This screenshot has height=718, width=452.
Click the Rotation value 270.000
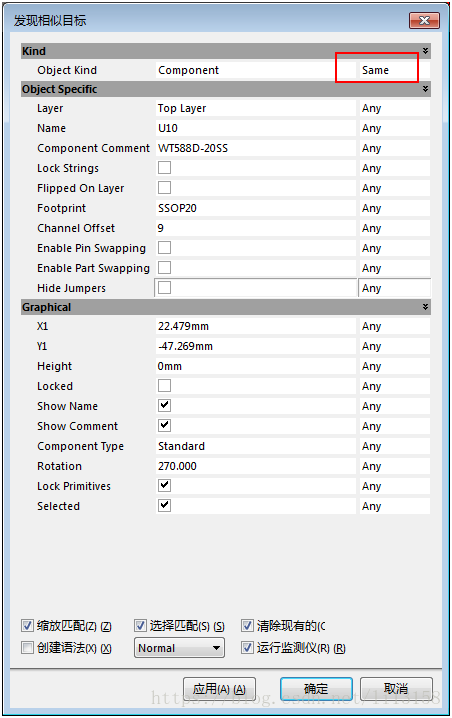pyautogui.click(x=256, y=466)
